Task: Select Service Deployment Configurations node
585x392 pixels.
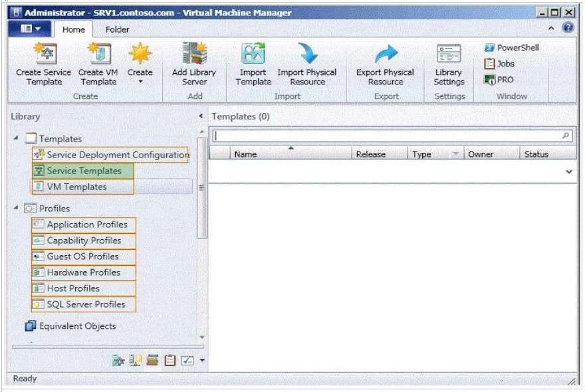Action: [111, 155]
